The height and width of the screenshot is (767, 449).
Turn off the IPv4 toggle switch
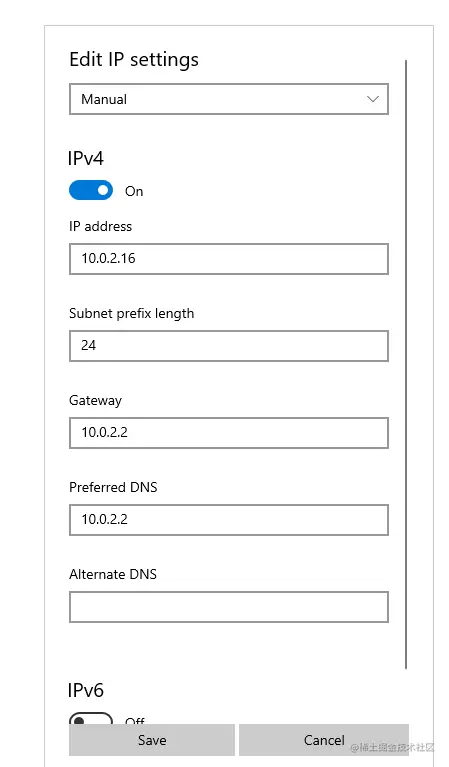91,190
